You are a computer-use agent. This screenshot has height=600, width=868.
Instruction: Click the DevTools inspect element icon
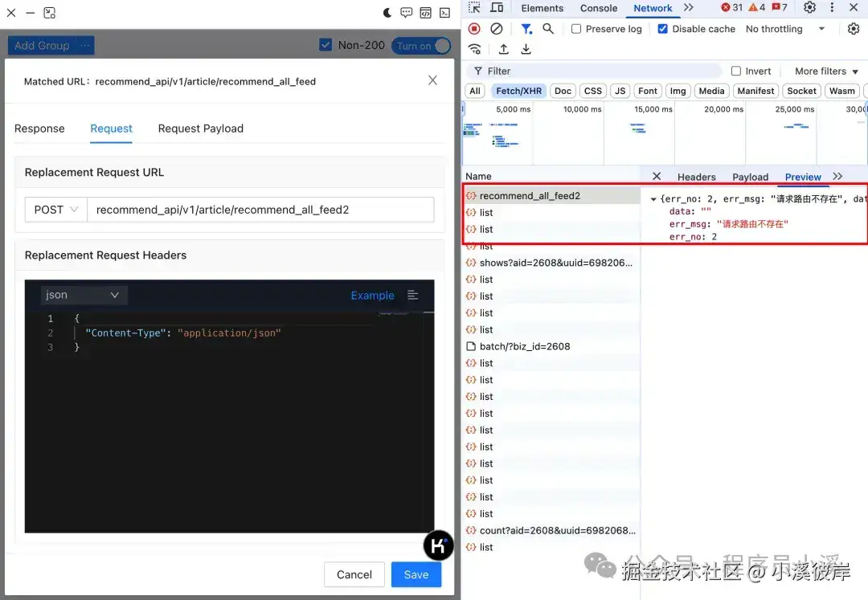[x=474, y=8]
